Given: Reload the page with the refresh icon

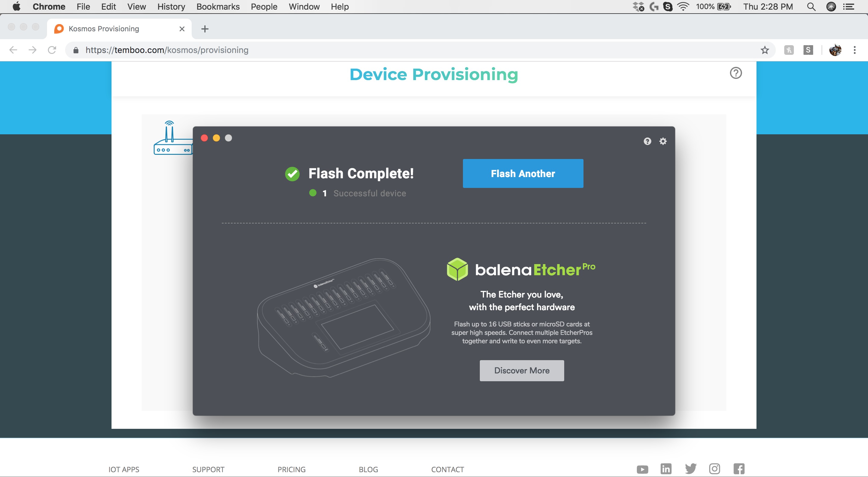Looking at the screenshot, I should coord(52,50).
